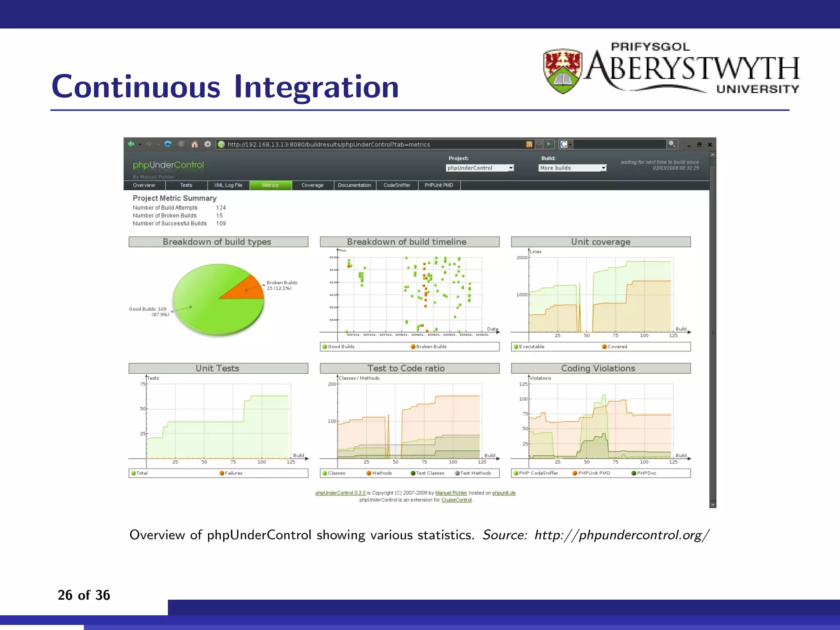Click the Classes legend swatch

(x=325, y=473)
